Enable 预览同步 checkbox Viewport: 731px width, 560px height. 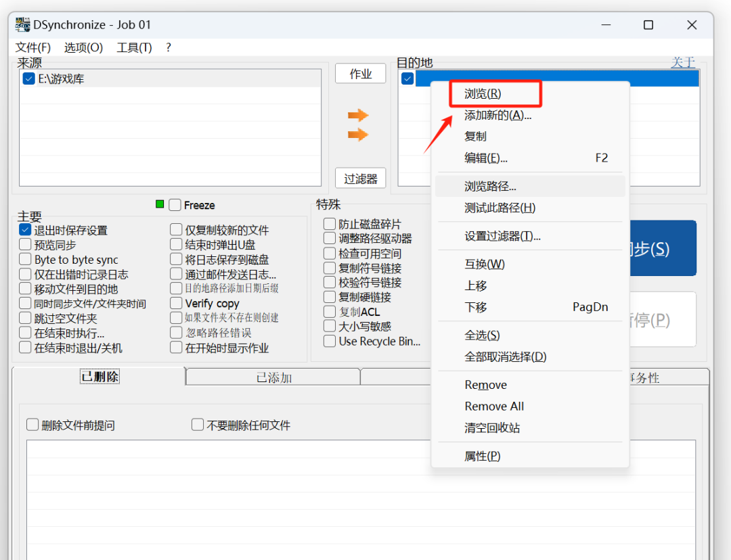point(25,245)
